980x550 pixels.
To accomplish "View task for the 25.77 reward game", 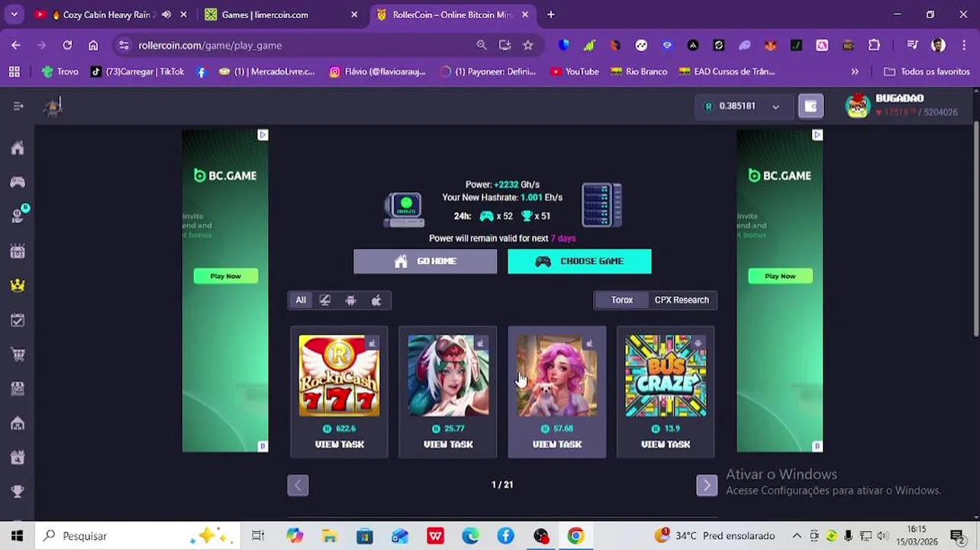I will click(448, 444).
